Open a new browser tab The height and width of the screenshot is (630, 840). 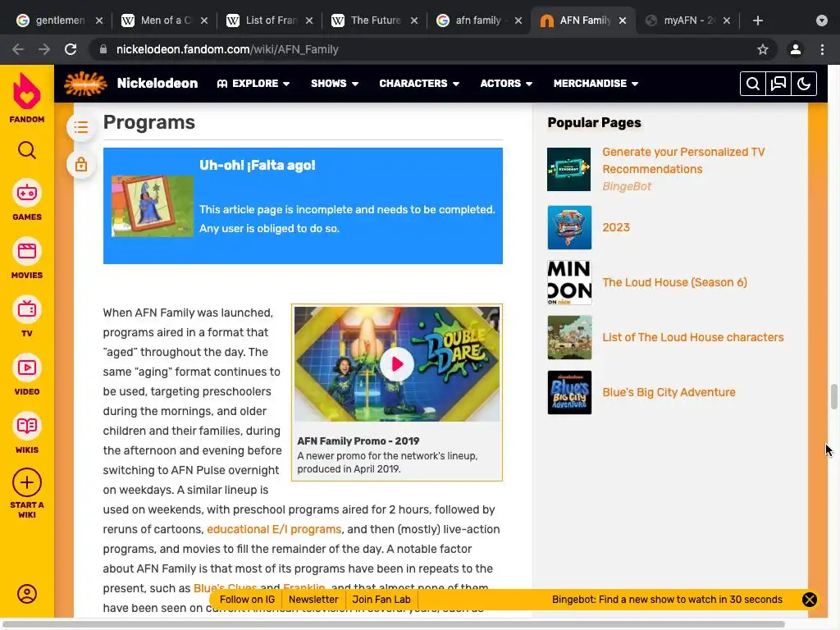coord(757,21)
